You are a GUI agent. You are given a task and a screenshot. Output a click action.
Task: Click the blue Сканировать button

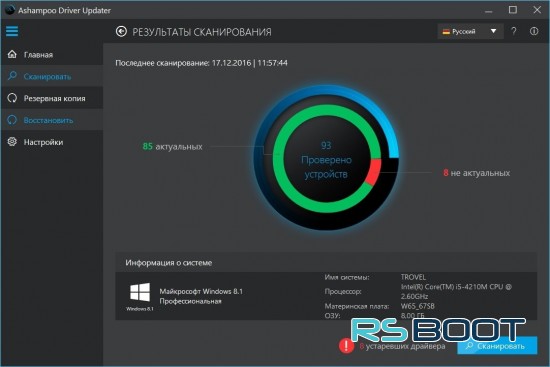click(497, 346)
